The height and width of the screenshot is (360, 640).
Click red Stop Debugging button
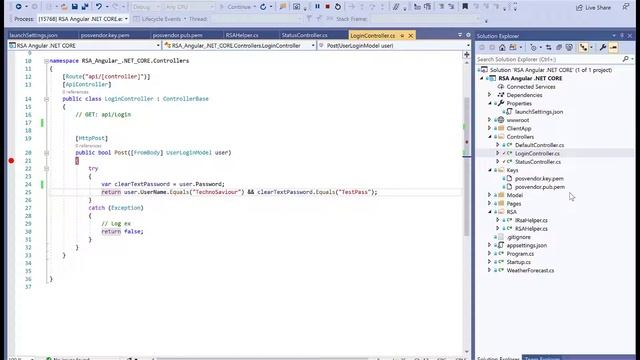327,7
